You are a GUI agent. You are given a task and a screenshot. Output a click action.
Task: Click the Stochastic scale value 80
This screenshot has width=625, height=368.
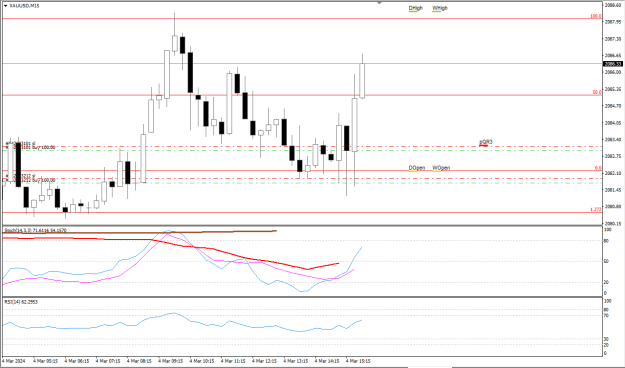(606, 241)
